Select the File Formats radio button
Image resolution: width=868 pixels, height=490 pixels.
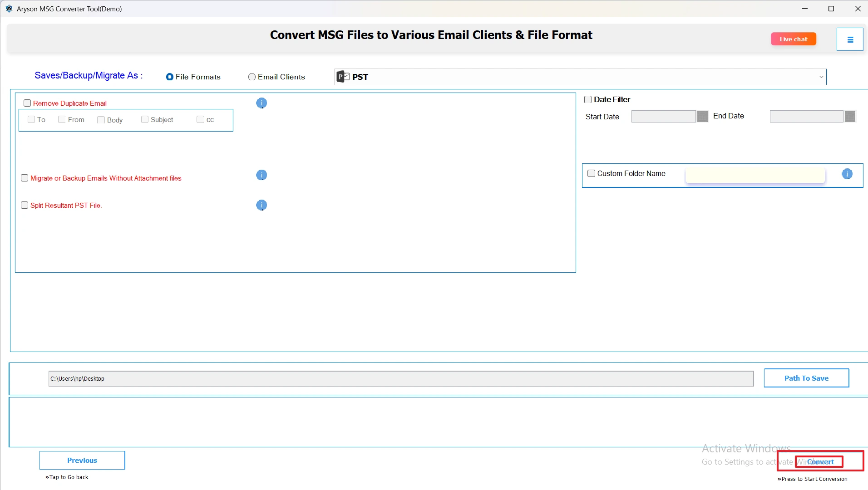click(x=170, y=77)
